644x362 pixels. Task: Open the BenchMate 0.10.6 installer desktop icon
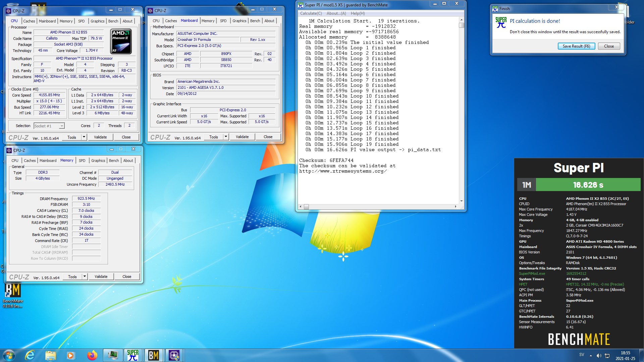[13, 296]
